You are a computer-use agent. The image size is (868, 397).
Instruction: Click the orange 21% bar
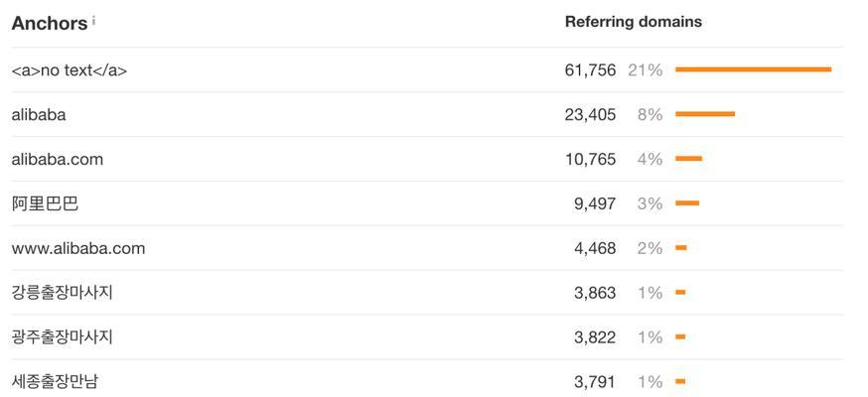(754, 69)
